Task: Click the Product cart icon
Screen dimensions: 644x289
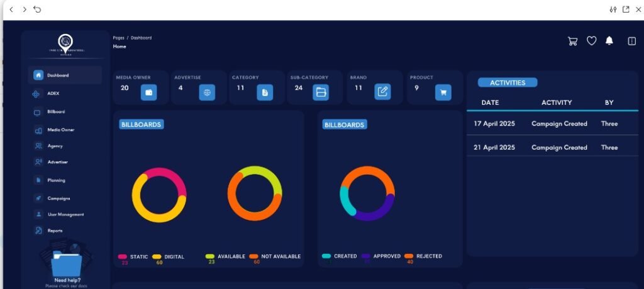Action: click(443, 92)
